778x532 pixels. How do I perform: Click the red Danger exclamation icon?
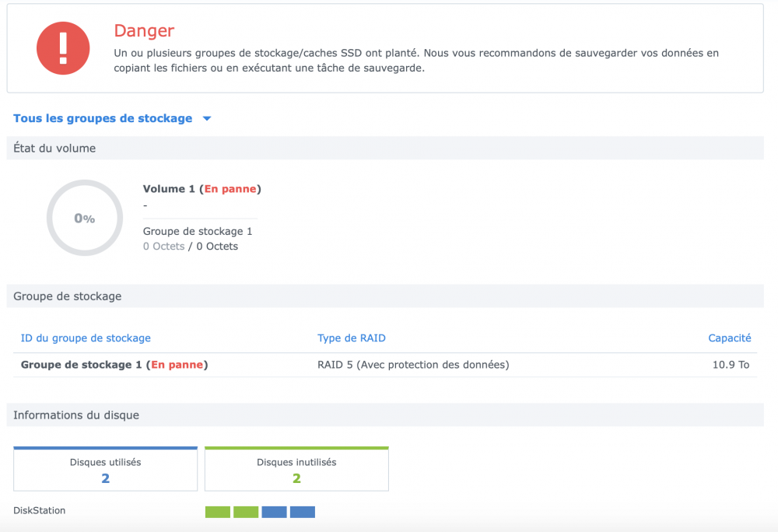click(63, 48)
